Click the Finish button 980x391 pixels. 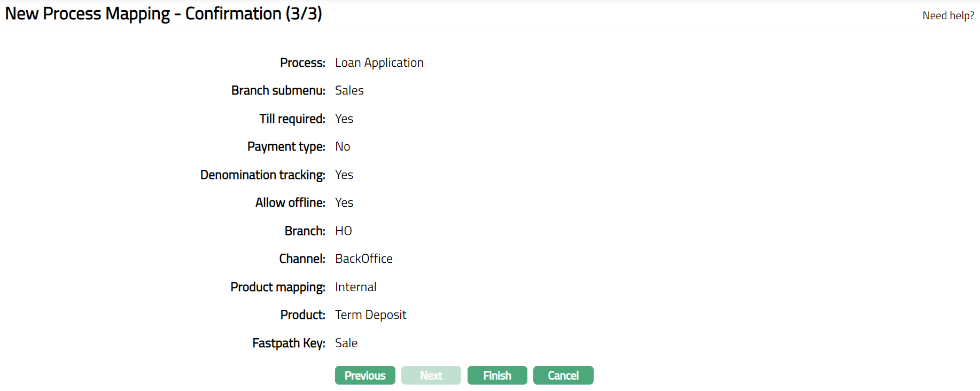pyautogui.click(x=497, y=376)
